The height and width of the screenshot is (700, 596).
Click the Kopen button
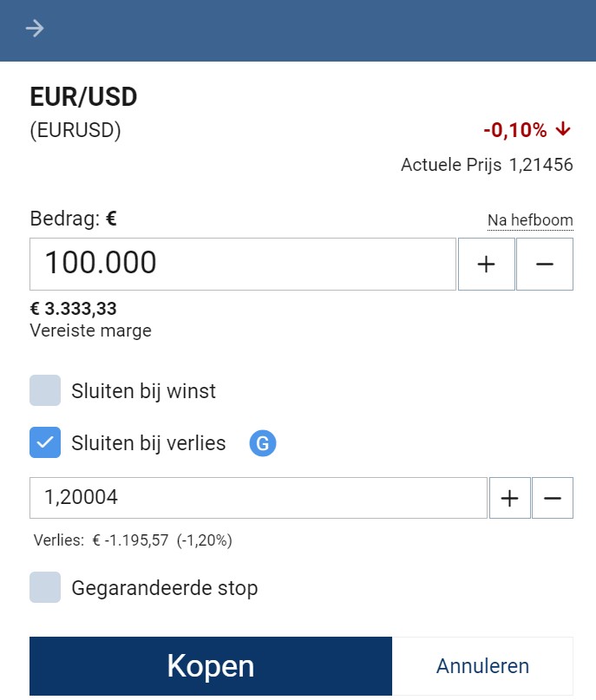pyautogui.click(x=211, y=665)
